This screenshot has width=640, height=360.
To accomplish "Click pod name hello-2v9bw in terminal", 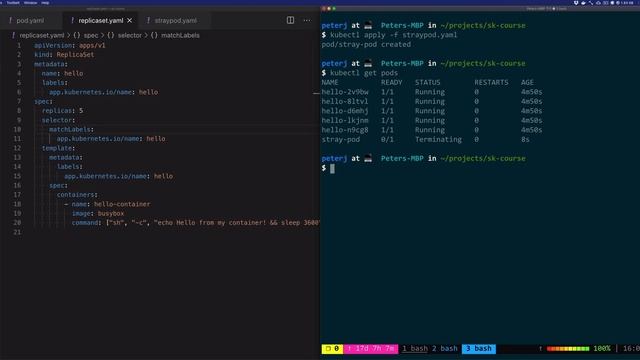I will coord(345,92).
